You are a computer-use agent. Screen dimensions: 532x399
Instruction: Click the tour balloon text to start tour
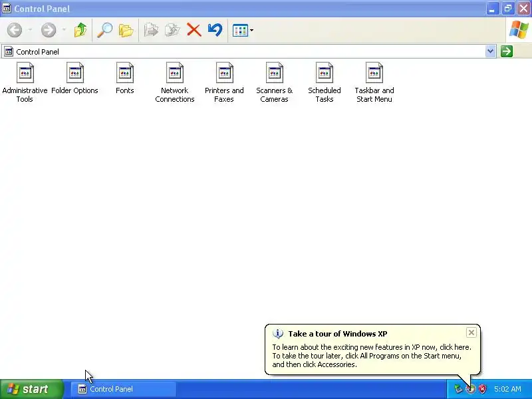tap(372, 356)
